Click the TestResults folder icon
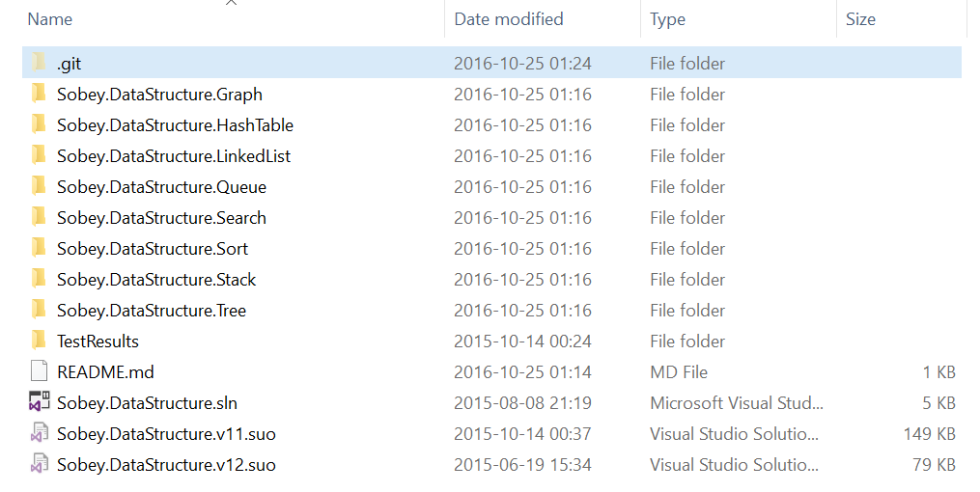The width and height of the screenshot is (980, 492). coord(39,342)
